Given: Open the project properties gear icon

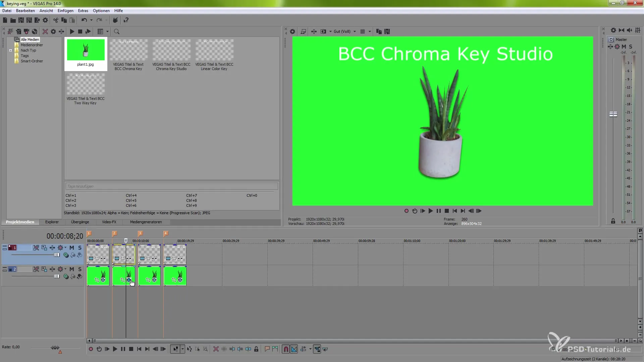Looking at the screenshot, I should [45, 20].
